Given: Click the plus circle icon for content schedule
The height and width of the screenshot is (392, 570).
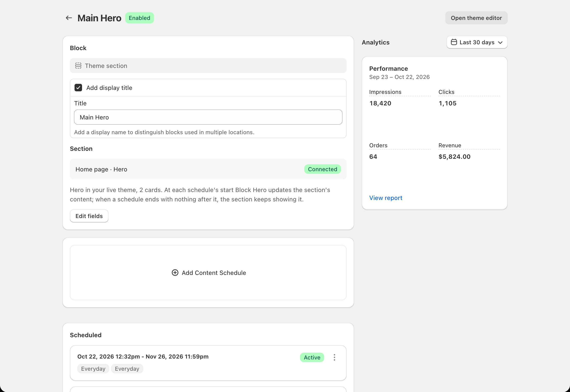Looking at the screenshot, I should click(x=175, y=273).
